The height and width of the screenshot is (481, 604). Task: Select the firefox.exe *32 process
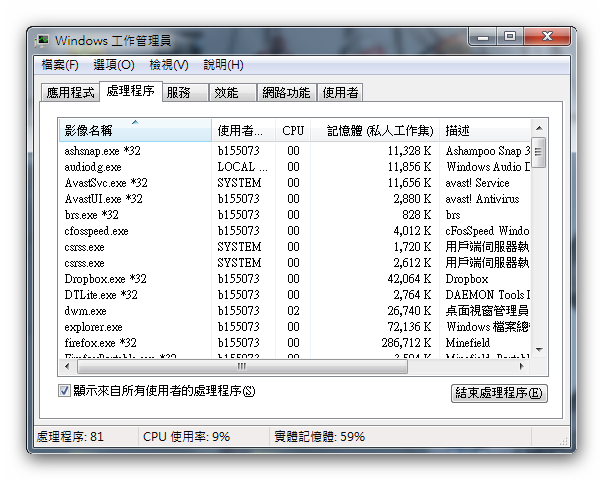pyautogui.click(x=295, y=342)
